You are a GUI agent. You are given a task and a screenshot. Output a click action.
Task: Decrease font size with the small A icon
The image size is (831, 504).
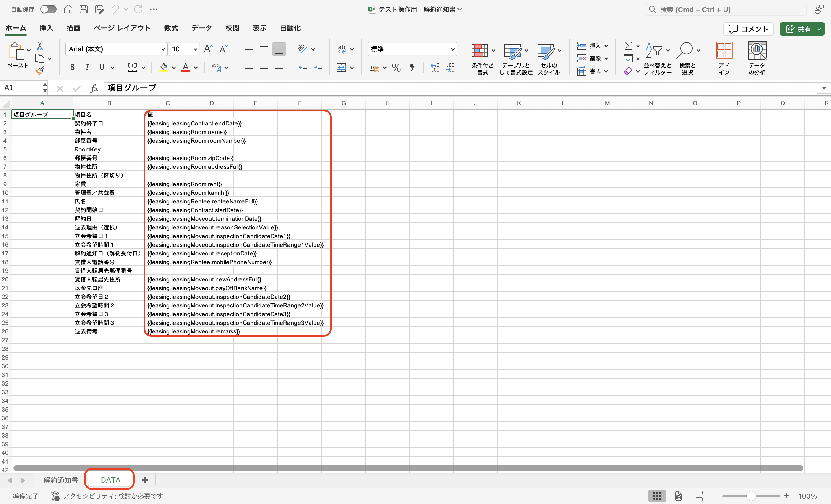pos(223,49)
